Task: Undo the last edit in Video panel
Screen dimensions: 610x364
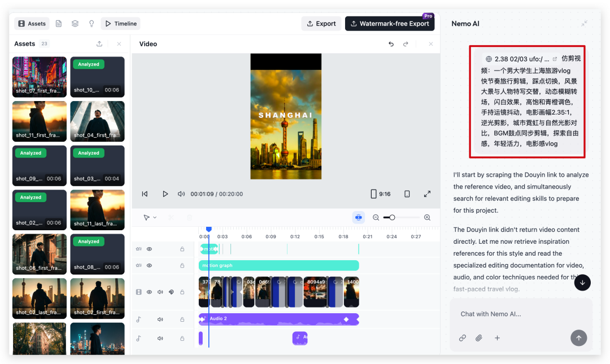Action: tap(391, 44)
